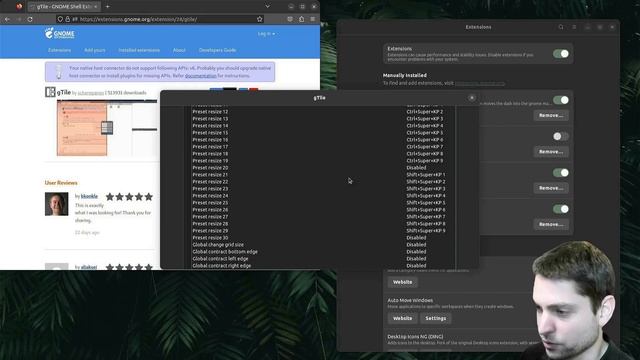The image size is (640, 360).
Task: Edit Shift+Super+KP 8 shortcut cell
Action: coord(426,224)
